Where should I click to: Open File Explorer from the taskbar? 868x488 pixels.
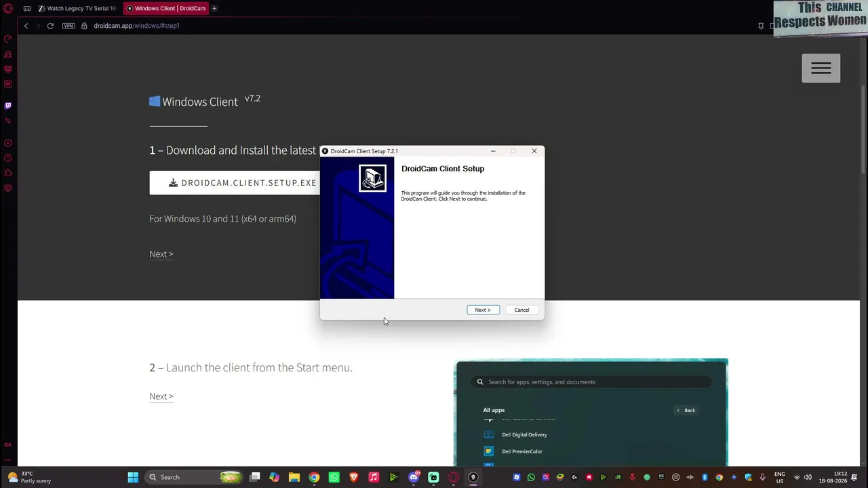click(294, 477)
